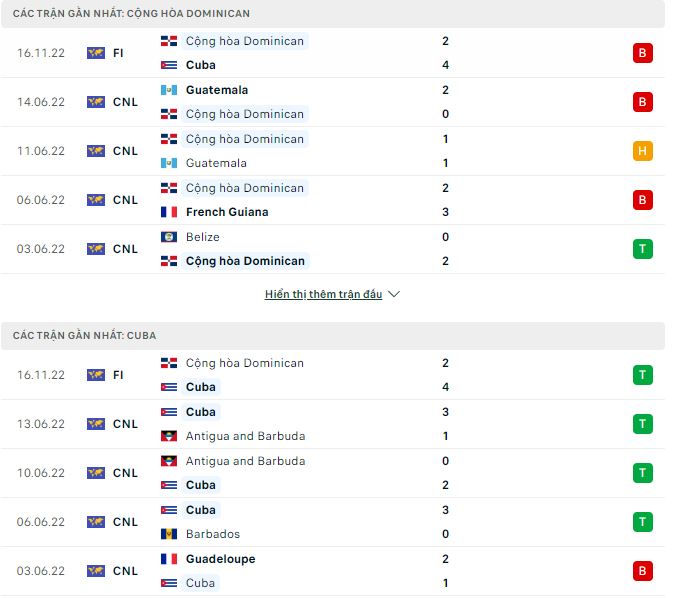Screen dimensions: 673x599
Task: Click Barbados flag icon in 06.06.22 match
Action: 169,534
